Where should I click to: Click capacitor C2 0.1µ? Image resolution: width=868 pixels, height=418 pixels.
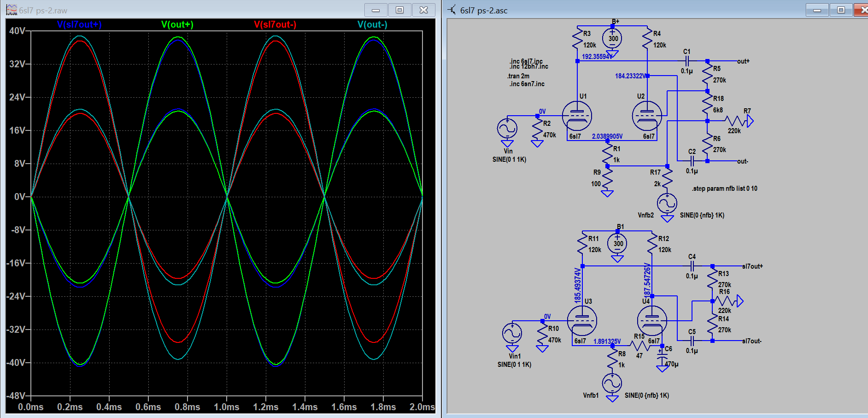(692, 161)
